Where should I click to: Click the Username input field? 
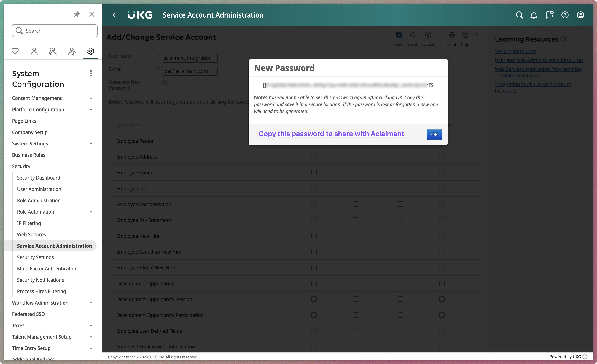tap(190, 58)
